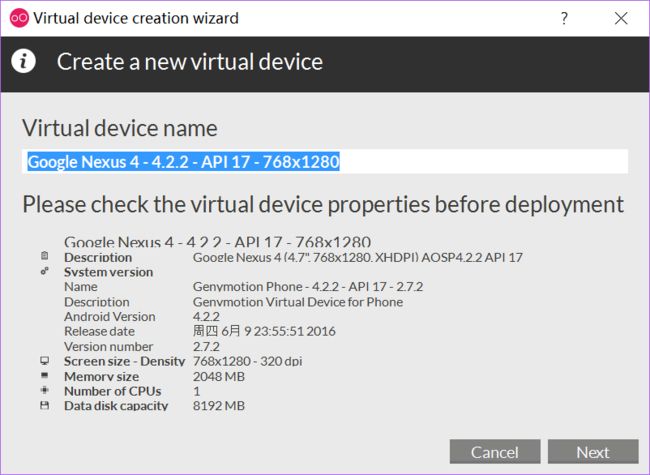The width and height of the screenshot is (650, 475).
Task: Click the 'Virtual device name' label
Action: click(120, 128)
